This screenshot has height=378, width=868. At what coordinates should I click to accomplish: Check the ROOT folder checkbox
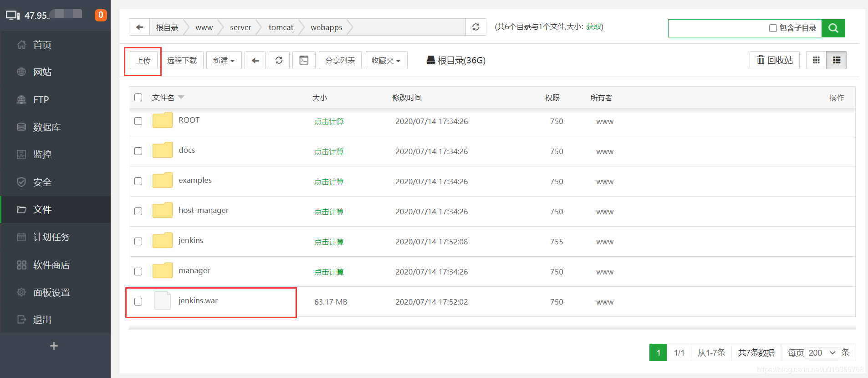(138, 121)
